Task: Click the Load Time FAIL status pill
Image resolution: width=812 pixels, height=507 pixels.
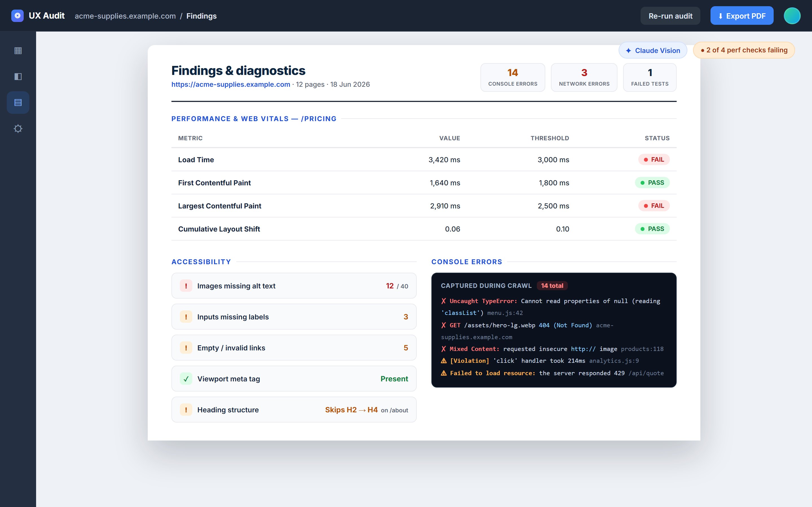Action: tap(654, 160)
